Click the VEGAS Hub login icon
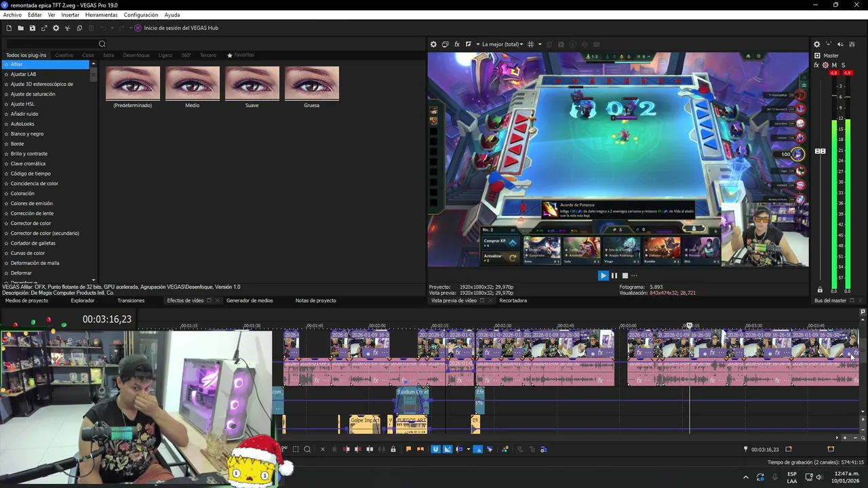Image resolution: width=868 pixels, height=488 pixels. coord(138,28)
